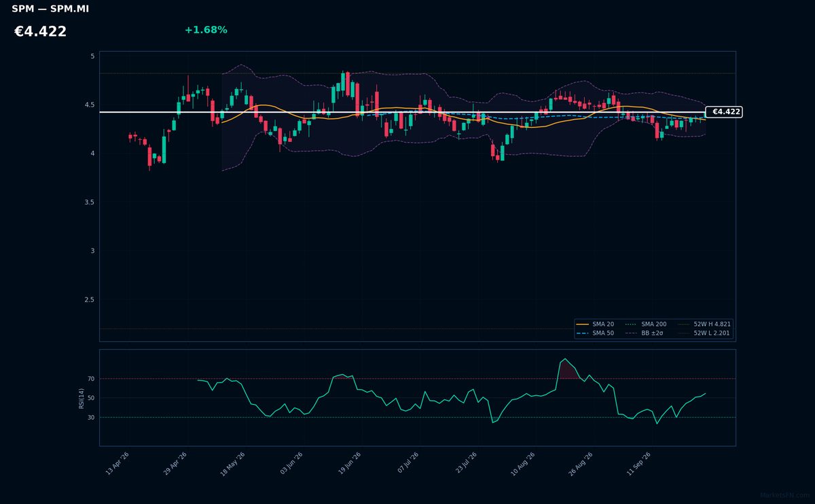Click the +1.68% change value
The height and width of the screenshot is (504, 815).
click(206, 30)
